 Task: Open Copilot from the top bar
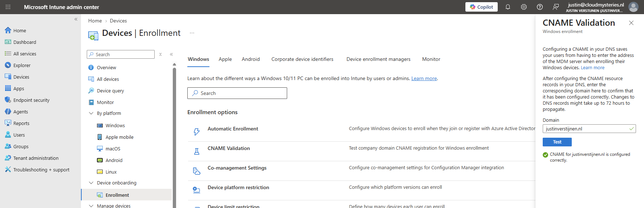(481, 7)
